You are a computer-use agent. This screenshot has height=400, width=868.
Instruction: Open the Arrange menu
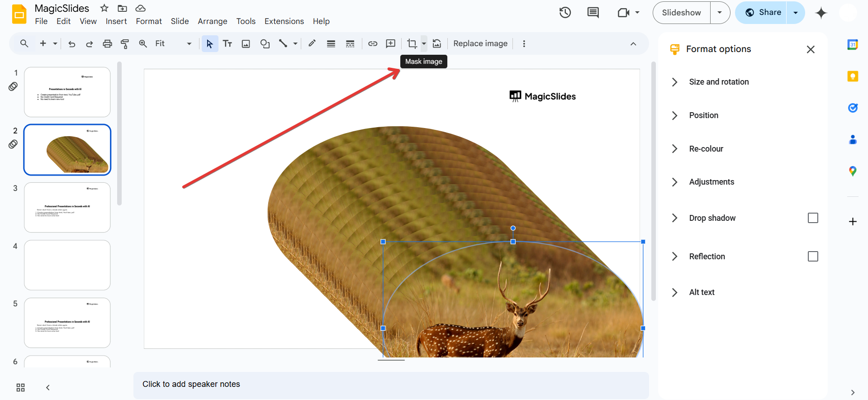pos(212,21)
